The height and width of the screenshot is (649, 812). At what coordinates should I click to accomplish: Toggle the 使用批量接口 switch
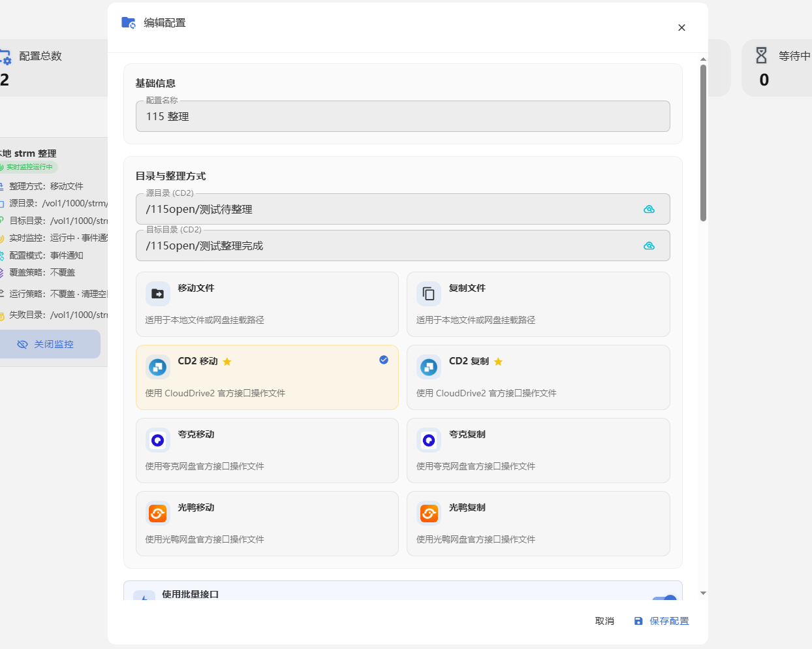[664, 597]
